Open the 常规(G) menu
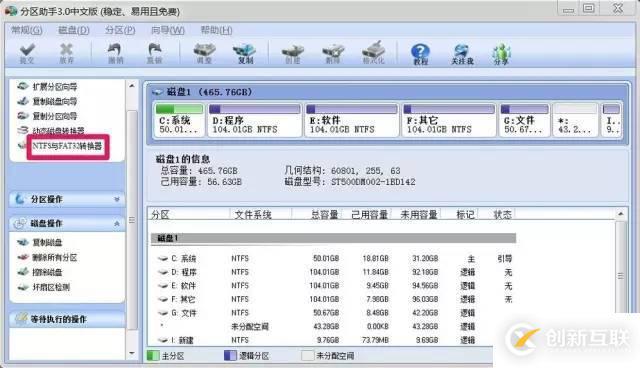The height and width of the screenshot is (368, 640). (x=26, y=30)
